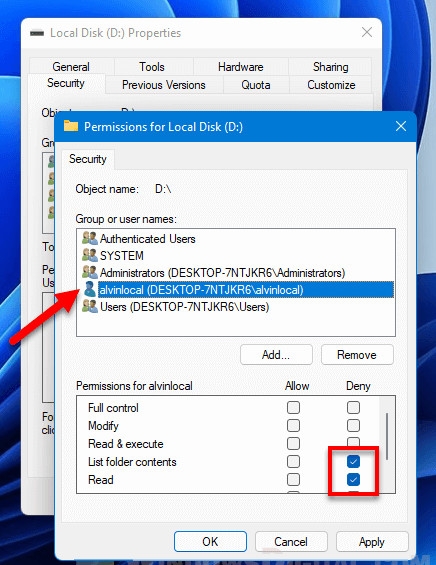Switch to Sharing tab in Properties window

pyautogui.click(x=330, y=67)
